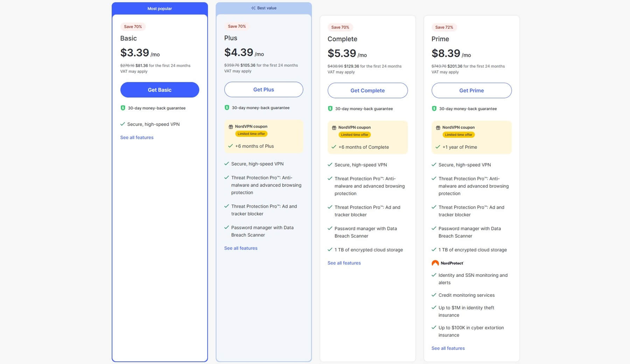Click the NordProtect logo icon

435,263
